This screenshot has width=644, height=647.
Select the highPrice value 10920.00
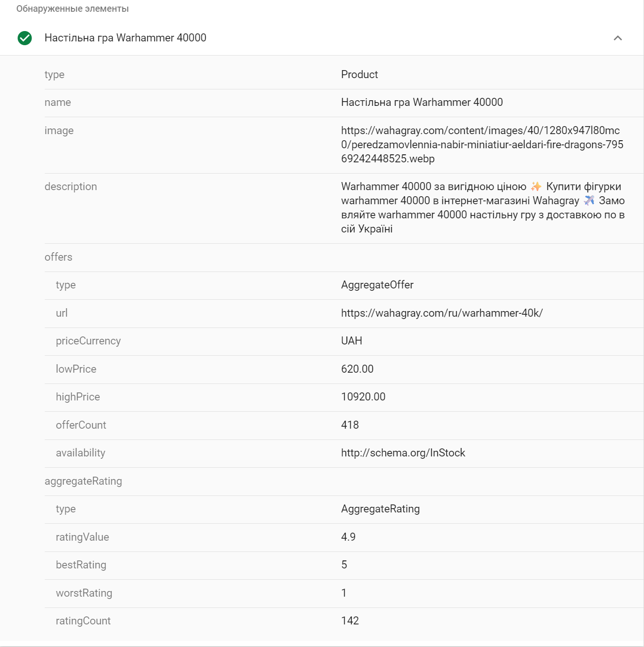(363, 397)
